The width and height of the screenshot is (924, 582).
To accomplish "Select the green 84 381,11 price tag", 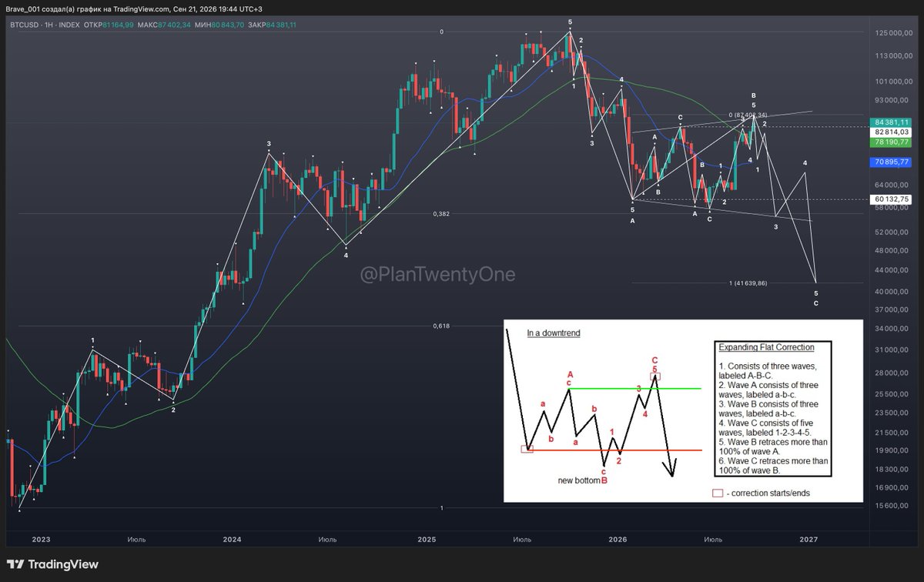I will tap(892, 122).
